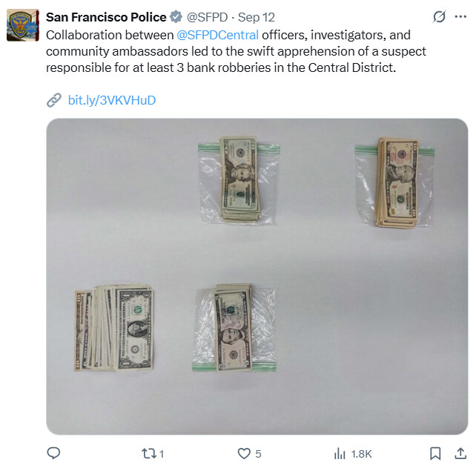Click the San Francisco Police display name
This screenshot has width=476, height=465.
point(106,17)
